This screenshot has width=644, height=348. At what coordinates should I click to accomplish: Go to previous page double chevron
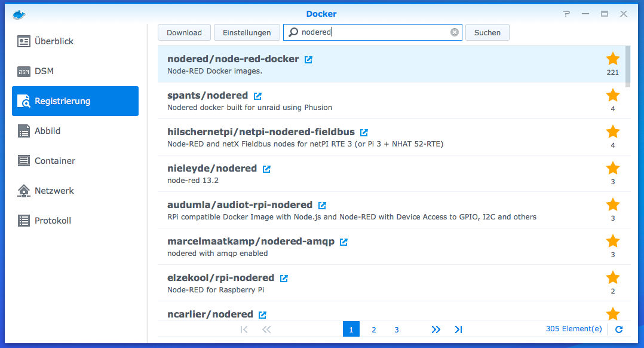[x=266, y=329]
